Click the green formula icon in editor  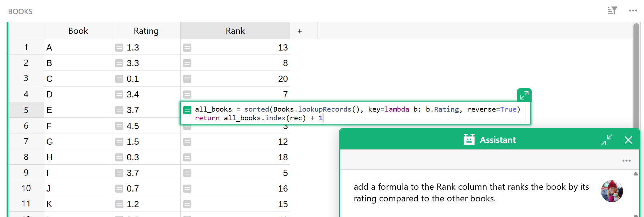click(187, 110)
